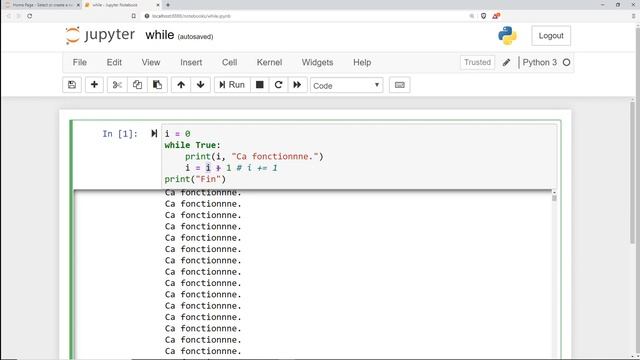Save notebook with the floppy disk icon

(72, 85)
